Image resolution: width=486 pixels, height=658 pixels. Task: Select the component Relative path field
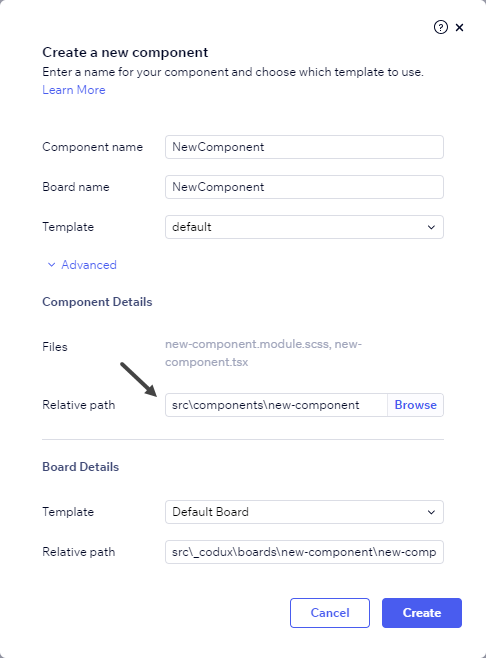(x=276, y=405)
